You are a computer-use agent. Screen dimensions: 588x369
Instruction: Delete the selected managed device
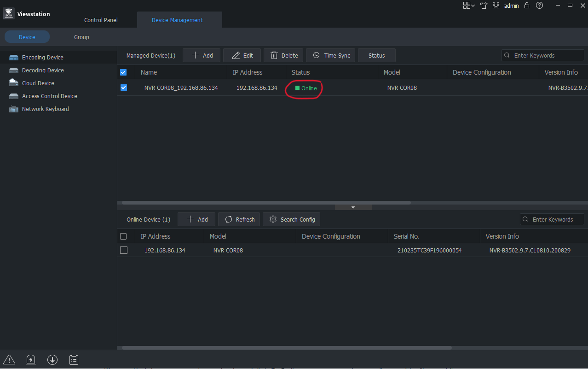pyautogui.click(x=283, y=55)
